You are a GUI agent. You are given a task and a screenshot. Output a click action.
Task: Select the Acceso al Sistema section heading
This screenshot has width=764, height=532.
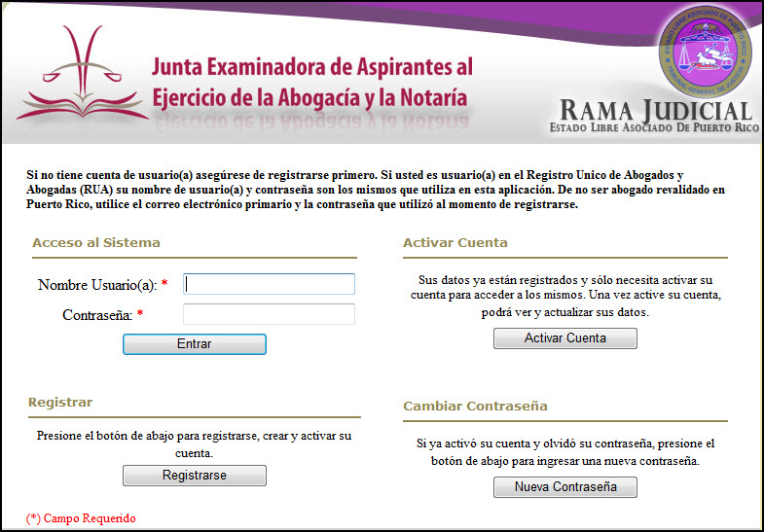[96, 243]
